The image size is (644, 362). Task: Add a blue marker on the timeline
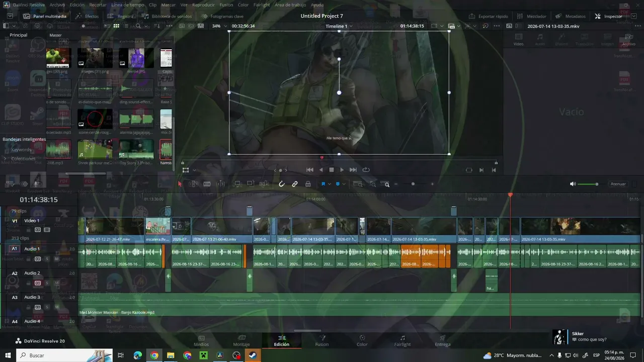tap(338, 184)
